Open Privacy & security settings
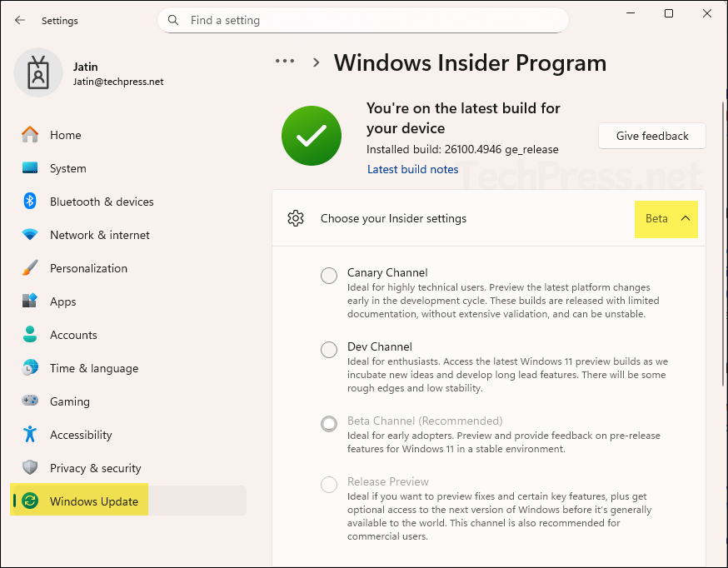Screen dimensions: 728x568 (x=129, y=468)
